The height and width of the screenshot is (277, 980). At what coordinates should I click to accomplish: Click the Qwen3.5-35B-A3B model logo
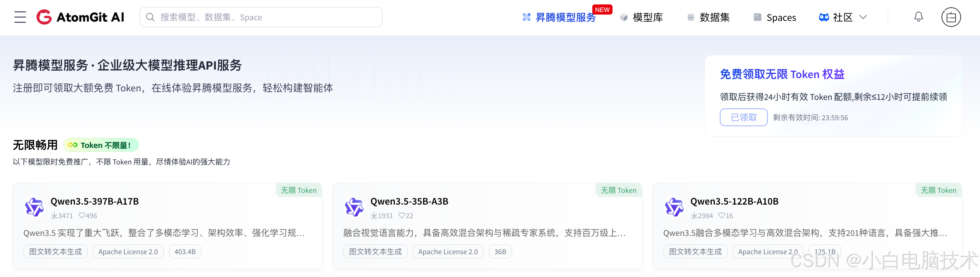(x=354, y=207)
